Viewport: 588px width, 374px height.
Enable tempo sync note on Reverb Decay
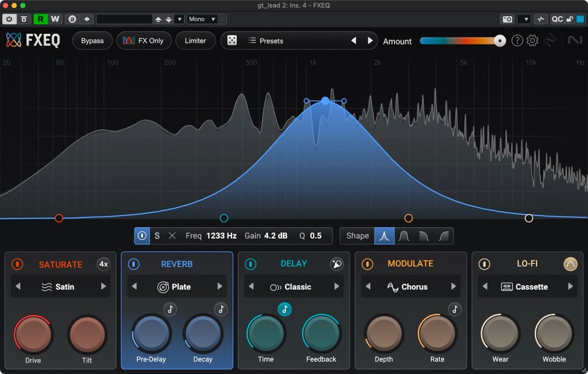click(221, 309)
